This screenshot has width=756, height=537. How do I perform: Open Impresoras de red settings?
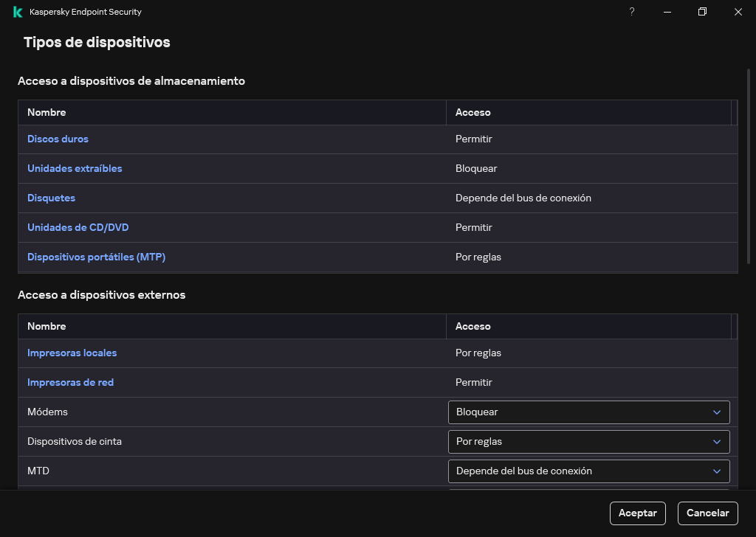tap(70, 382)
